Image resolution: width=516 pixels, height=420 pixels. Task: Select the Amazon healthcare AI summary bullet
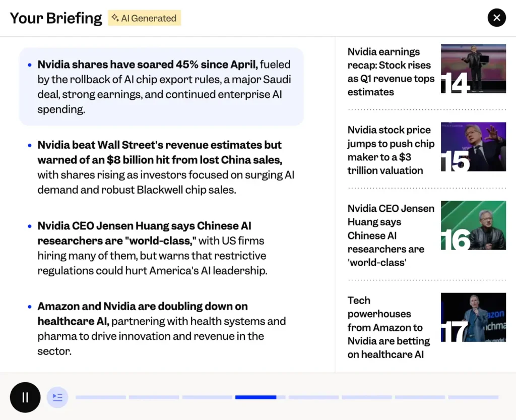161,328
